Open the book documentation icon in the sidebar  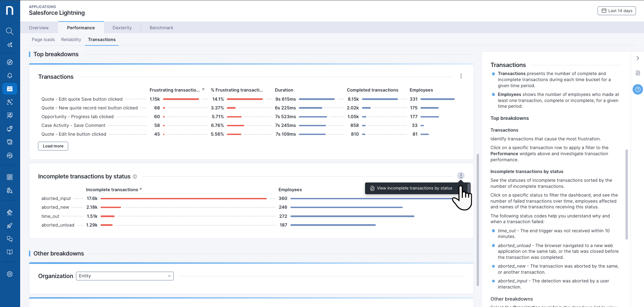click(x=10, y=252)
